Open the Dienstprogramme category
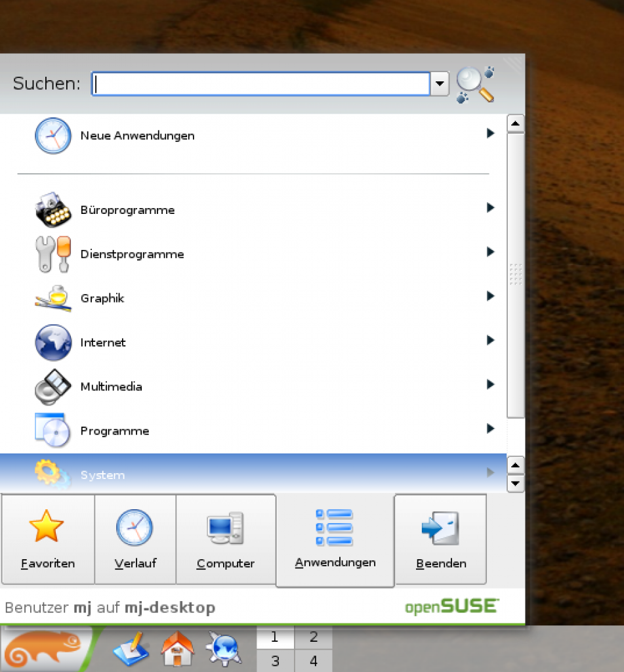The width and height of the screenshot is (624, 672). (x=253, y=254)
